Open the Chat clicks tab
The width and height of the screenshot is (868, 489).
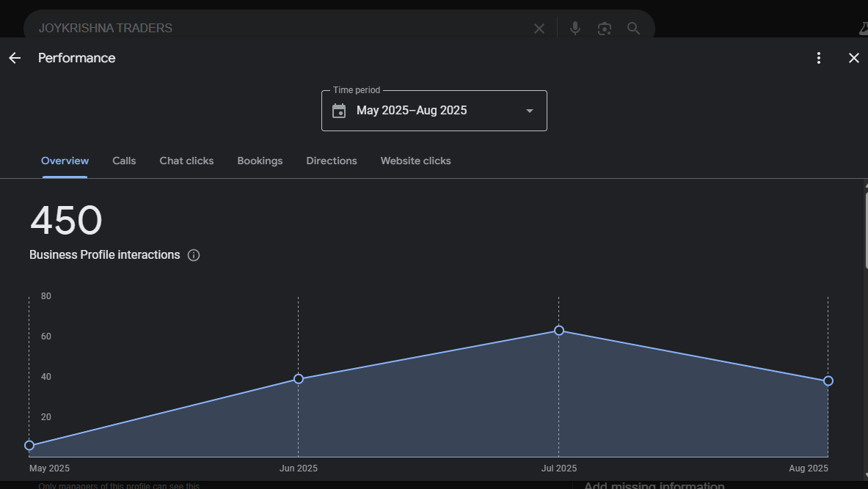click(x=186, y=161)
